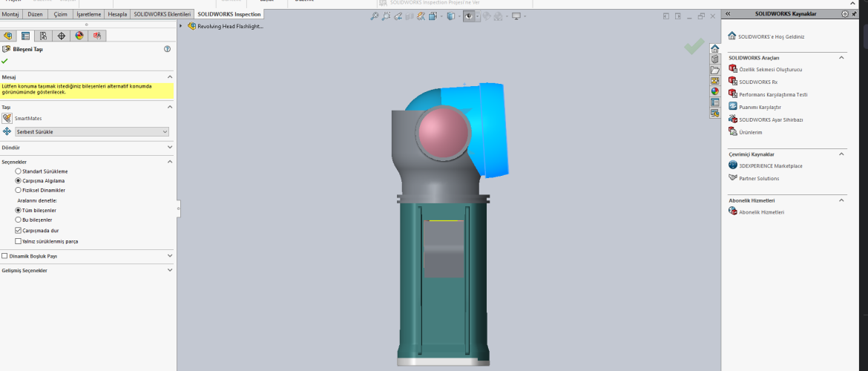Viewport: 868px width, 371px height.
Task: Click the SmartMates icon button
Action: [7, 118]
